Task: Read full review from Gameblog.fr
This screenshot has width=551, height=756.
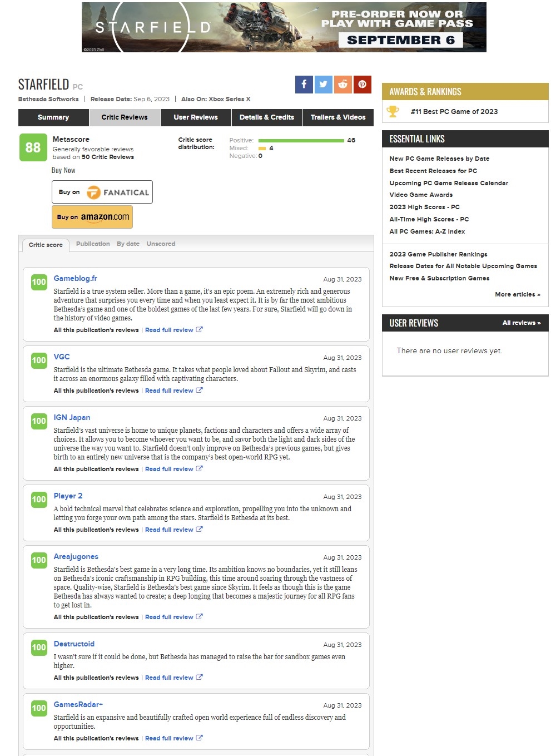Action: pos(169,330)
